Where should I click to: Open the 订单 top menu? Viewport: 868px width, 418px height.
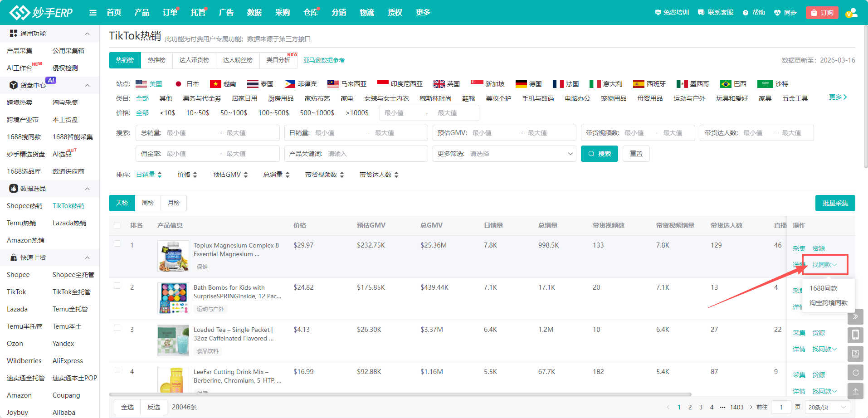click(171, 13)
